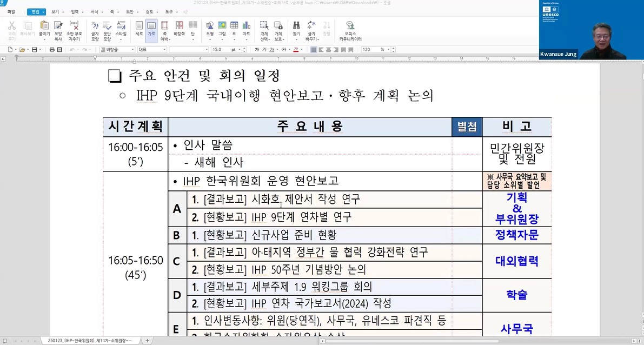Click the zoom percentage stepper arrows
The width and height of the screenshot is (644, 345).
point(394,50)
